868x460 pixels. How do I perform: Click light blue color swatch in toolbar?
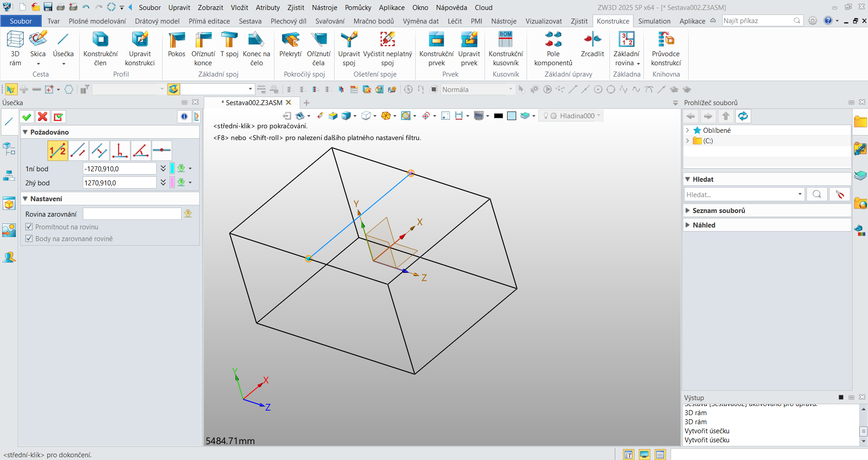coord(512,116)
